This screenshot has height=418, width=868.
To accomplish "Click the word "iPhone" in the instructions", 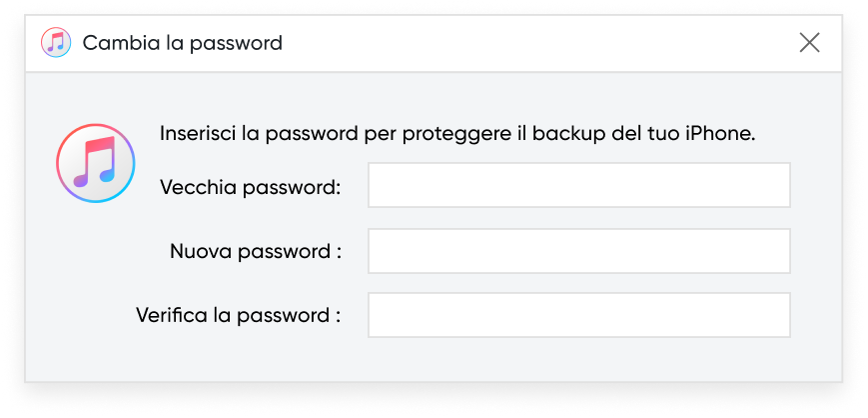I will coord(719,134).
